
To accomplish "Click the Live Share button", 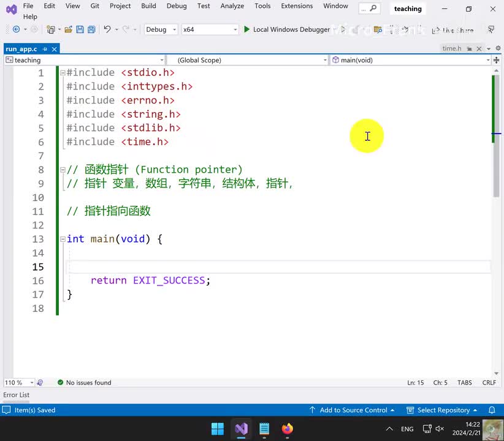I will [453, 30].
